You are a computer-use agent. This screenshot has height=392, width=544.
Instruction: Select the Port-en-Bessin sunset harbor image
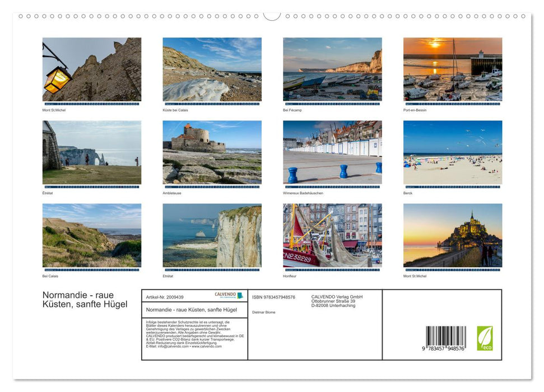coord(453,69)
